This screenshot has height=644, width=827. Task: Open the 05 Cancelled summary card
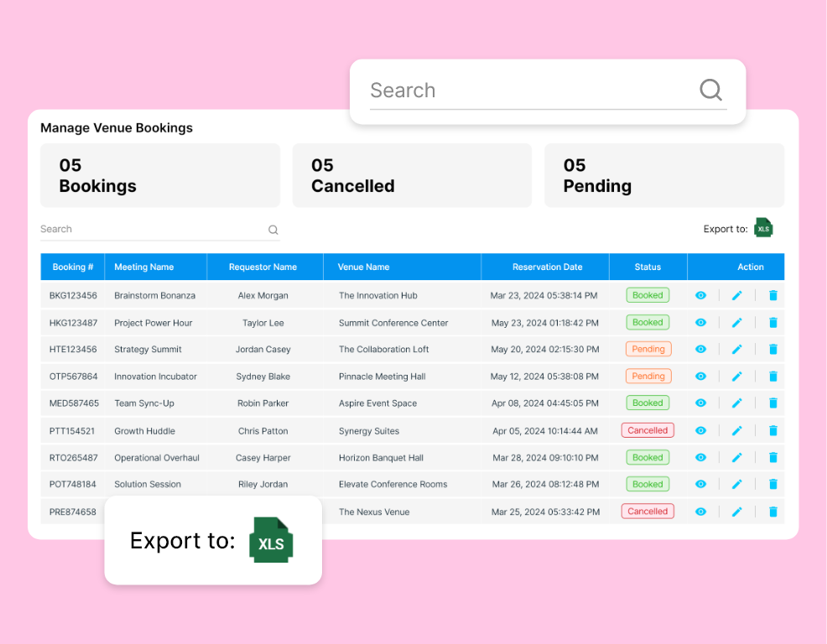click(x=412, y=175)
